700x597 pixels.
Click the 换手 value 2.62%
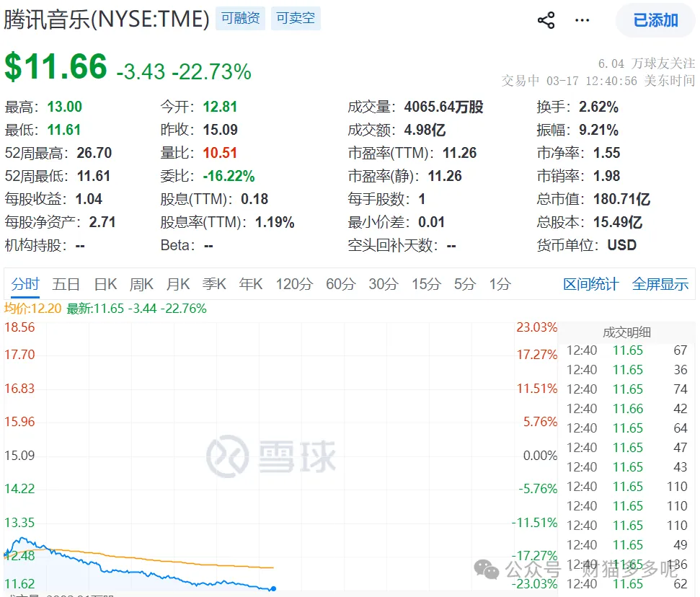(x=598, y=107)
